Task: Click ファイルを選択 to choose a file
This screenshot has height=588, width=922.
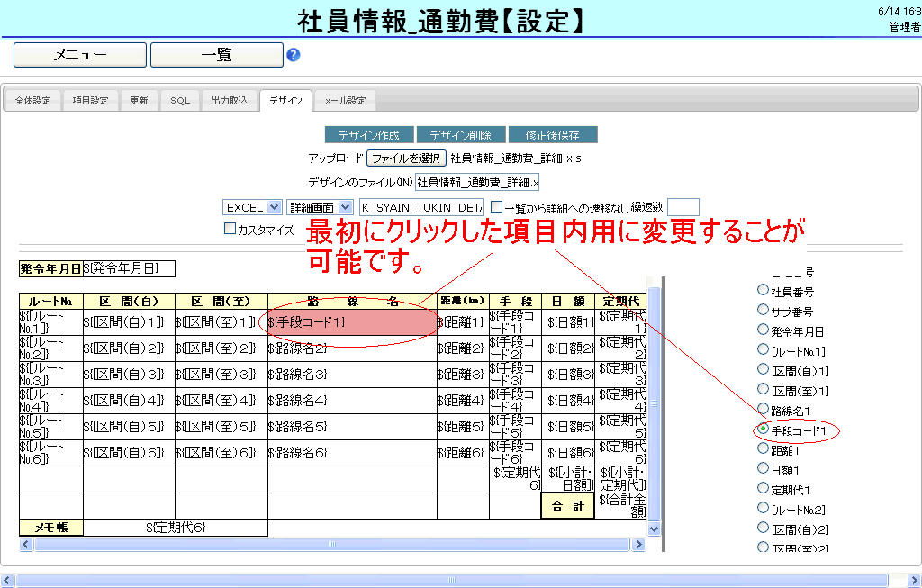Action: (x=406, y=158)
